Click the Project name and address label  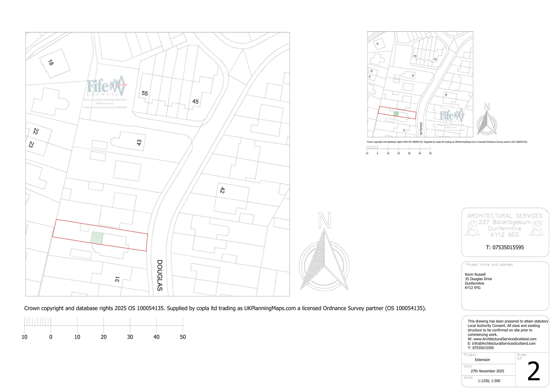coord(489,265)
